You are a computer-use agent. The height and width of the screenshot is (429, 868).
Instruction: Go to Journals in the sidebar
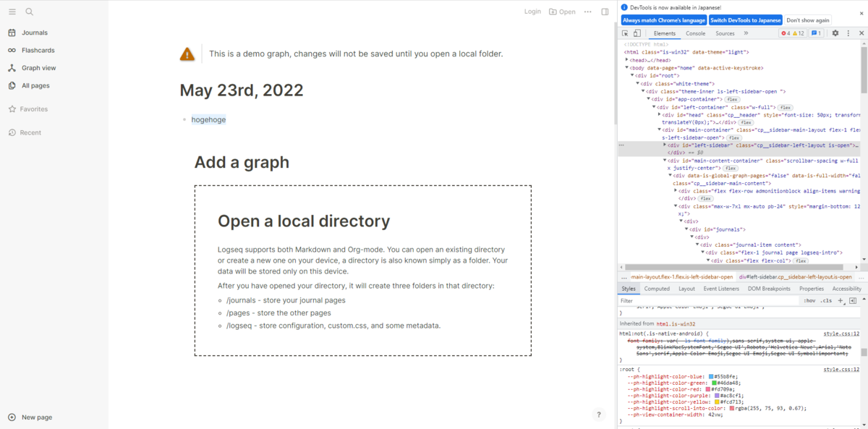tap(34, 33)
